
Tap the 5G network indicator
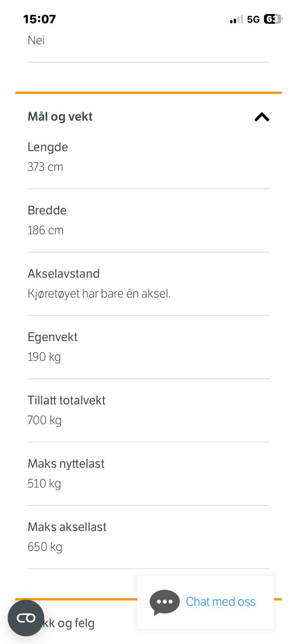point(253,19)
